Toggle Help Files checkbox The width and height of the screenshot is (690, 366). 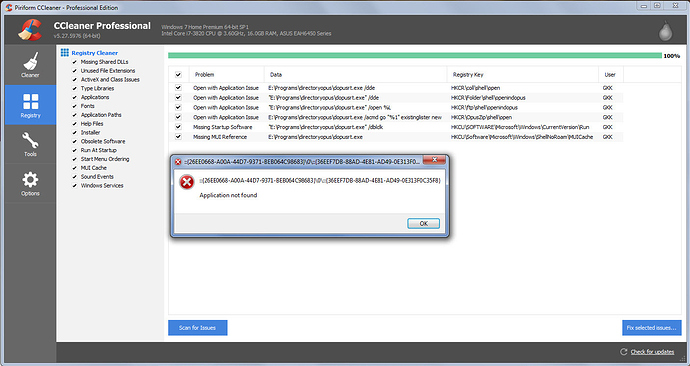pyautogui.click(x=74, y=124)
